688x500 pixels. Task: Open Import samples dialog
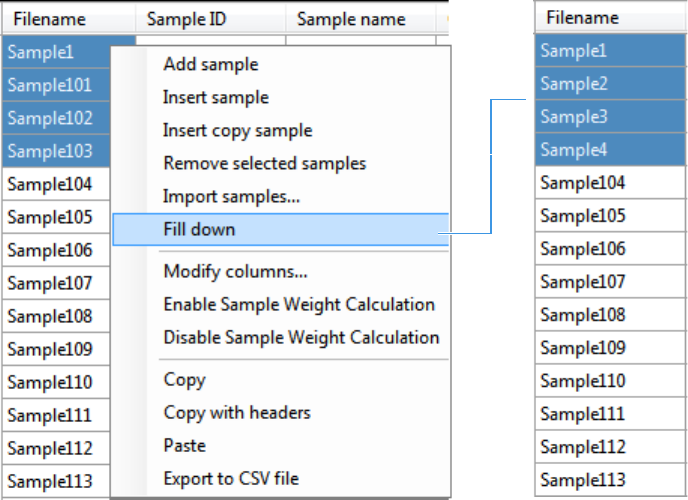tap(231, 196)
